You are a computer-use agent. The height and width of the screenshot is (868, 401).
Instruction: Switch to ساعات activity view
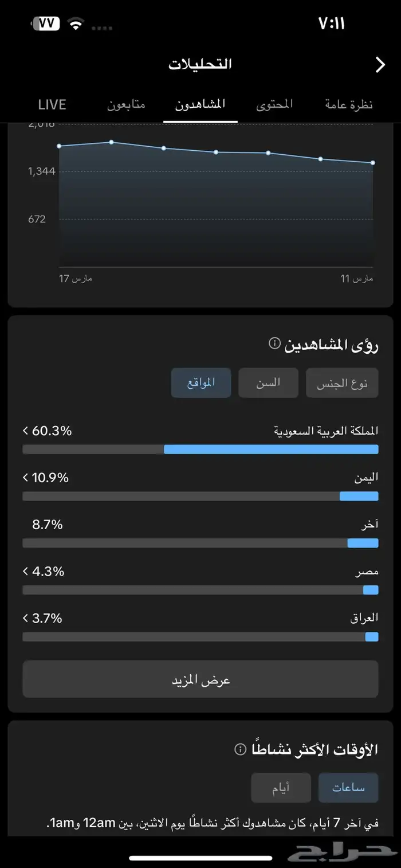[348, 788]
